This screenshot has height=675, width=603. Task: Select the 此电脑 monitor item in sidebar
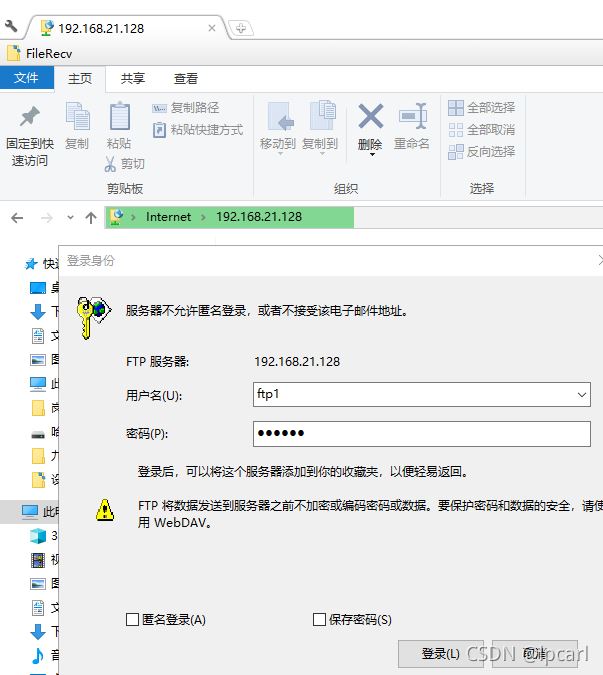[x=30, y=512]
